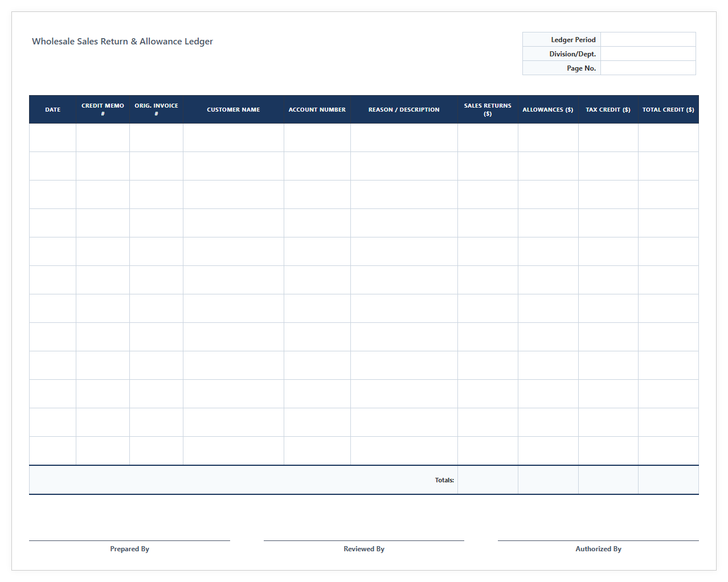The image size is (728, 582).
Task: Click the DATE column header
Action: (53, 109)
